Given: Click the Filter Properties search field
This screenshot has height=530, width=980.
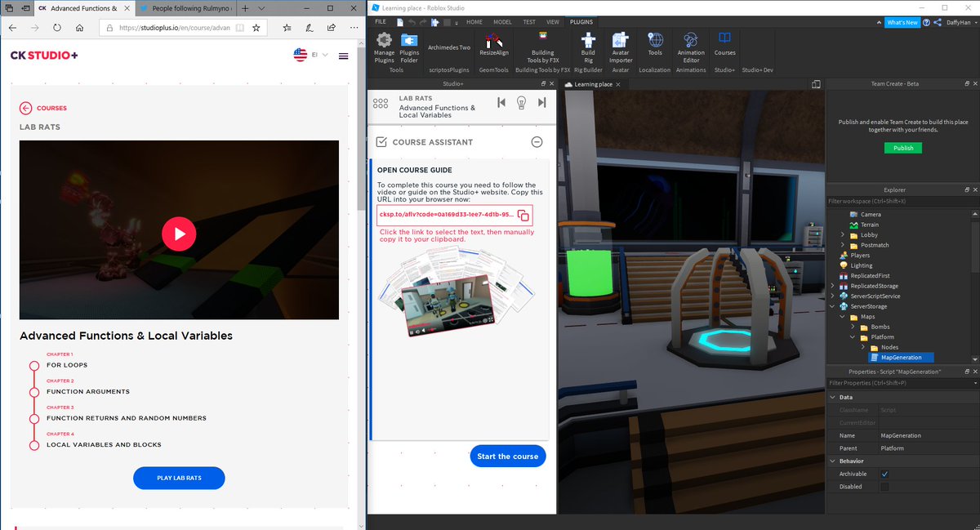Looking at the screenshot, I should coord(902,383).
